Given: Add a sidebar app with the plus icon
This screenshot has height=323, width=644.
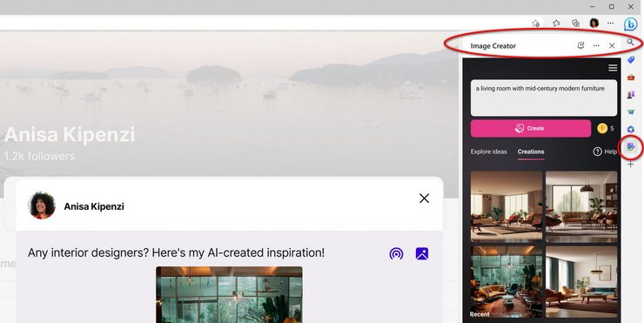Looking at the screenshot, I should [630, 165].
